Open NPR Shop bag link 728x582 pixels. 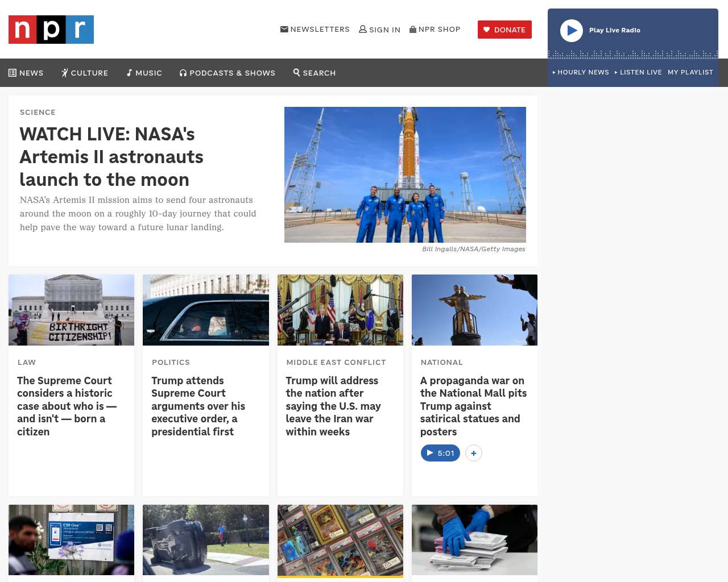coord(435,30)
